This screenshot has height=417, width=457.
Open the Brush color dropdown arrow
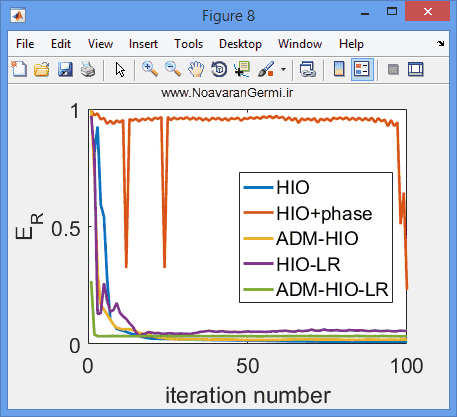pyautogui.click(x=283, y=69)
